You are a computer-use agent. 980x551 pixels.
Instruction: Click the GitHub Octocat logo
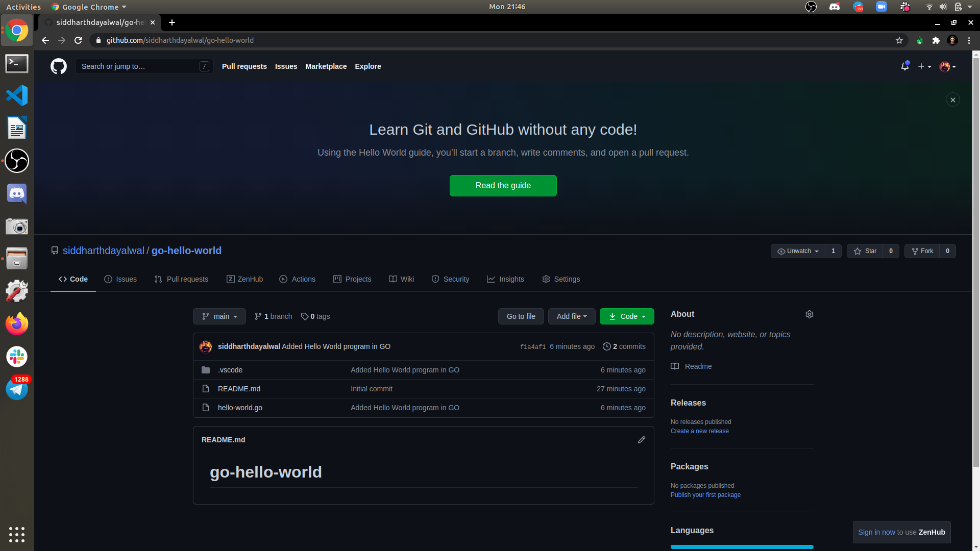tap(59, 66)
